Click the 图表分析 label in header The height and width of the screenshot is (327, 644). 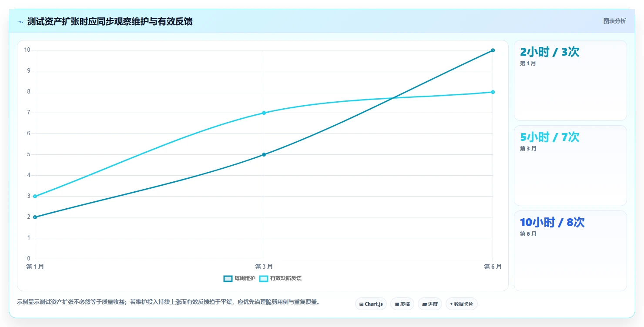point(614,21)
